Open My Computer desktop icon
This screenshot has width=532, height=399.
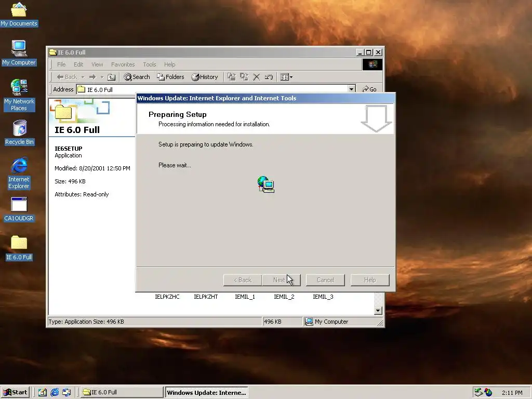pos(19,53)
